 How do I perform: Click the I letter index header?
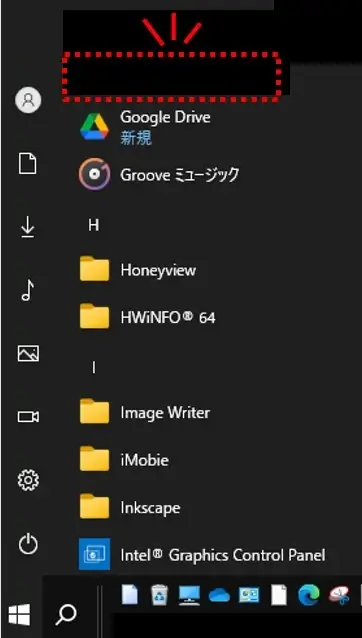pos(94,368)
